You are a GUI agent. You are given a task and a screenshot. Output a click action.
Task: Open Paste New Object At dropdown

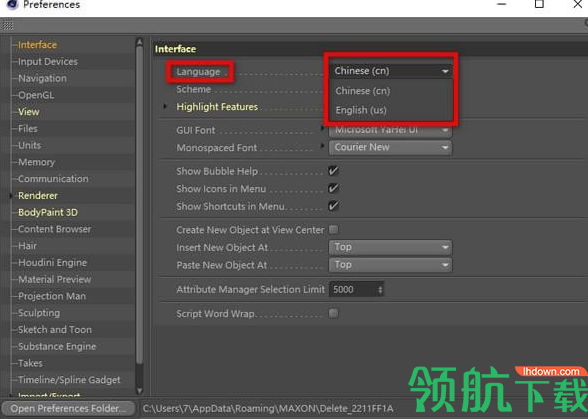coord(391,265)
